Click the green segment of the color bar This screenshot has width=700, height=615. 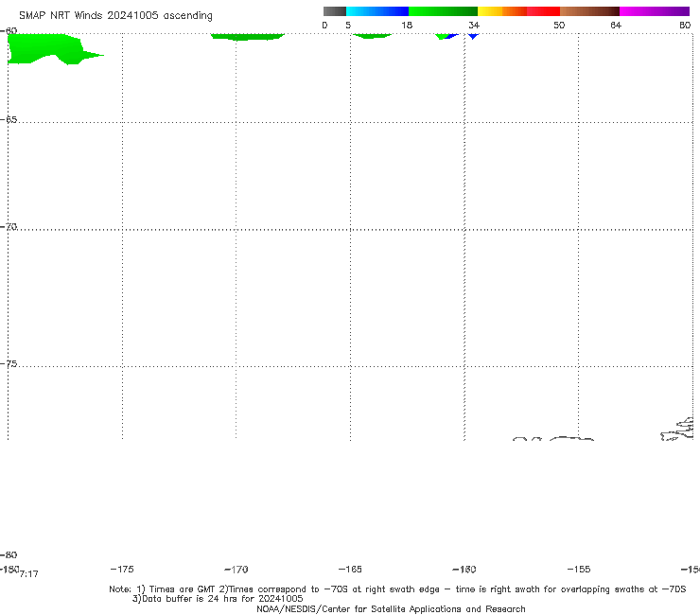(443, 11)
